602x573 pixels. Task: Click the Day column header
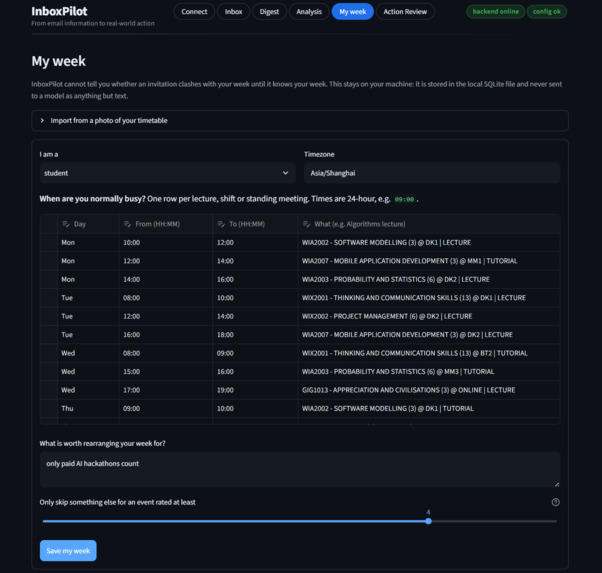(89, 224)
